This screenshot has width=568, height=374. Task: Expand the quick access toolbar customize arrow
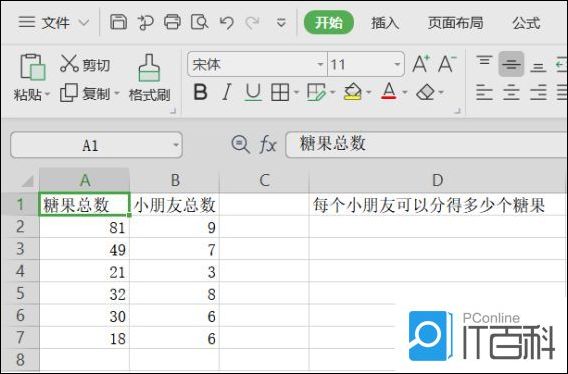[281, 23]
